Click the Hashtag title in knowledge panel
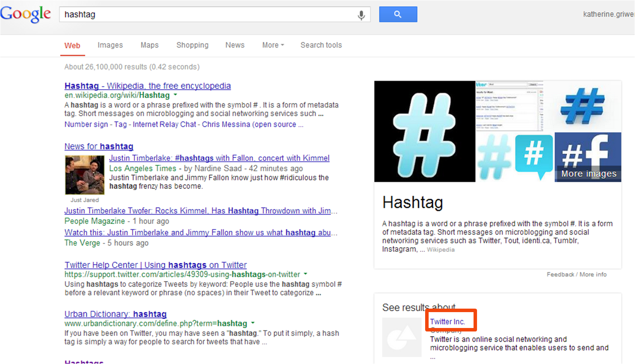Viewport: 635px width, 364px height. [413, 203]
